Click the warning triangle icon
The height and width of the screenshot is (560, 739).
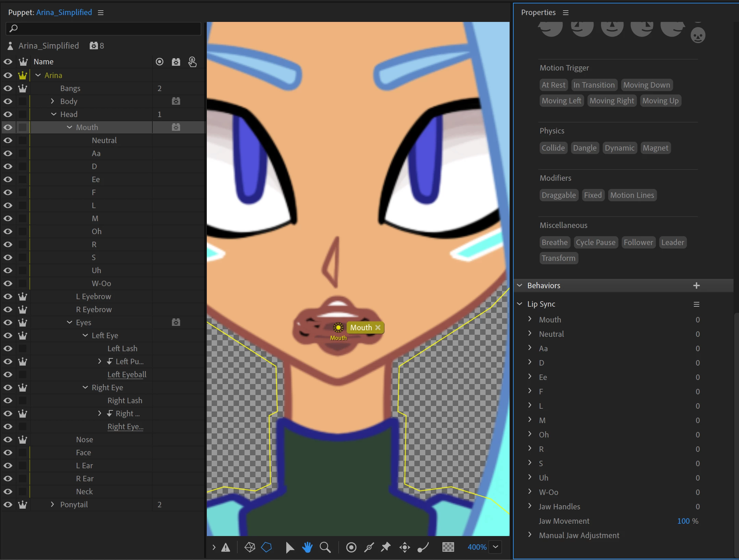[226, 547]
